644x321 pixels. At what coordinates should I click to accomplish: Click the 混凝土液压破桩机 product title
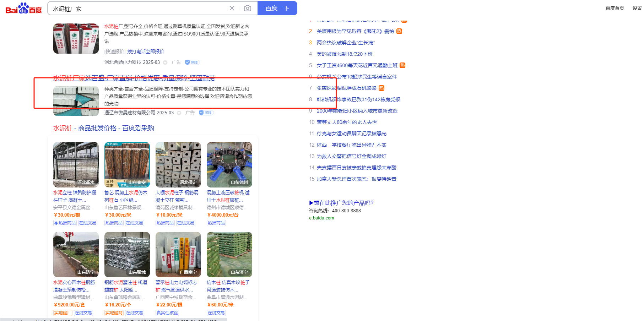[x=228, y=196]
